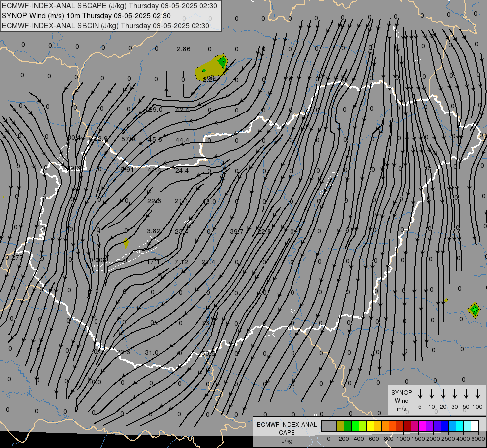Screen dimensions: 487x448
Task: Click the grid value '57.0'
Action: tap(128, 139)
